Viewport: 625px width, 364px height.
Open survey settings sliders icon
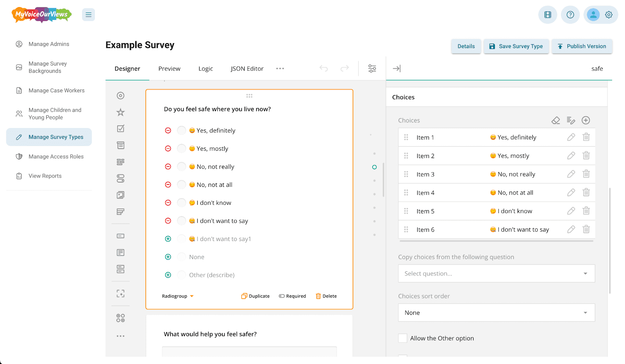pyautogui.click(x=372, y=69)
